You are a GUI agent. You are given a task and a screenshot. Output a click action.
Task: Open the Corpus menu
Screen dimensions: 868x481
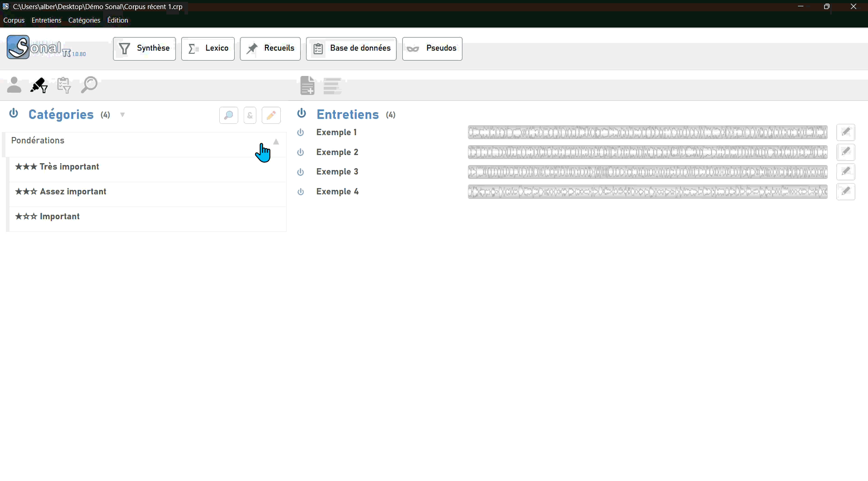click(x=14, y=20)
